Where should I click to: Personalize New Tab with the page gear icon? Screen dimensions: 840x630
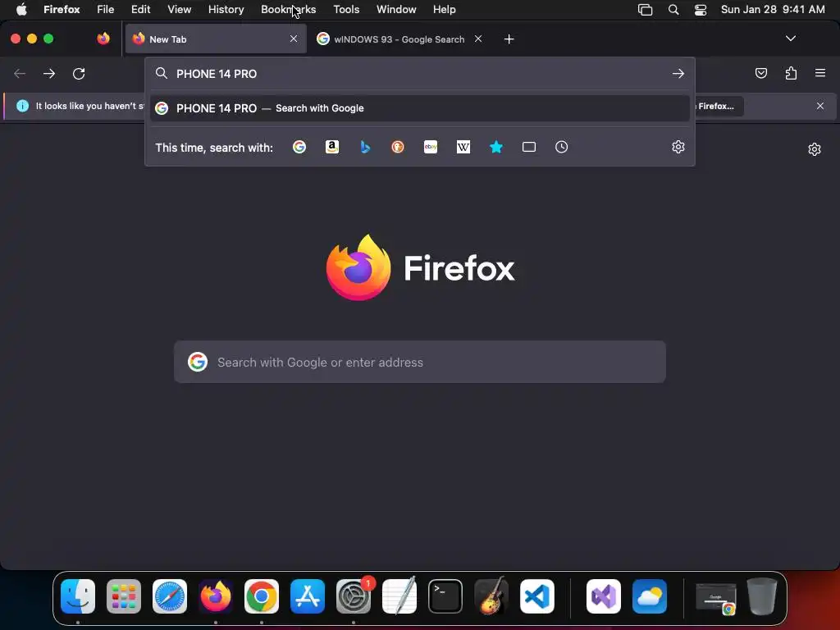(x=815, y=149)
